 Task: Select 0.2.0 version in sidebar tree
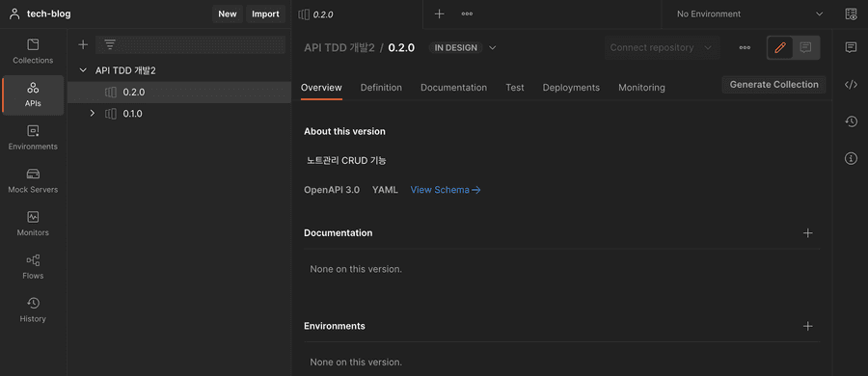point(178,93)
